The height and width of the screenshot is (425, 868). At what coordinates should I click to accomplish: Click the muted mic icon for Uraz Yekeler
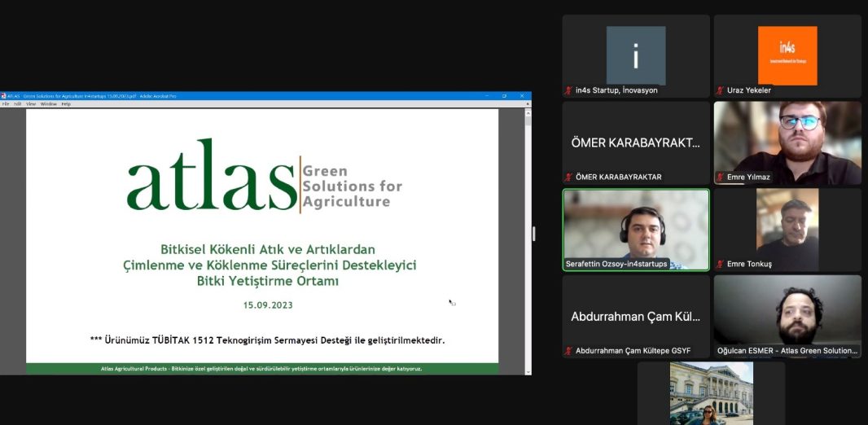(x=720, y=90)
